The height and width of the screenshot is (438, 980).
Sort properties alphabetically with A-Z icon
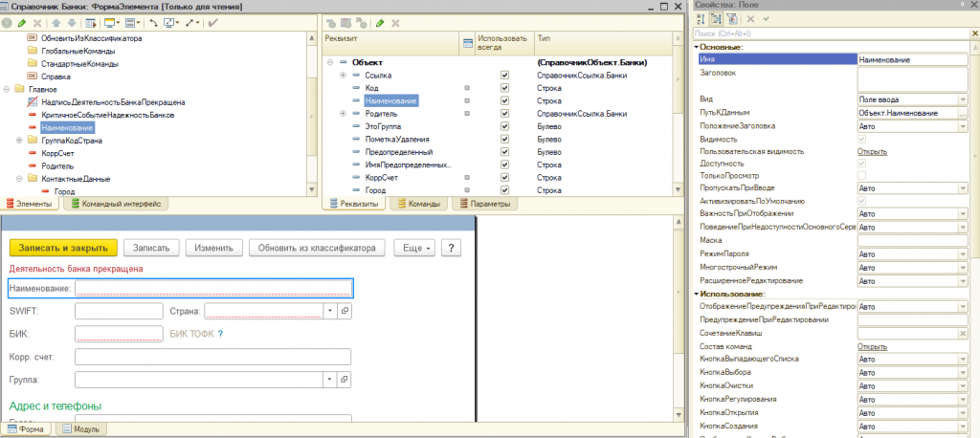pos(701,19)
